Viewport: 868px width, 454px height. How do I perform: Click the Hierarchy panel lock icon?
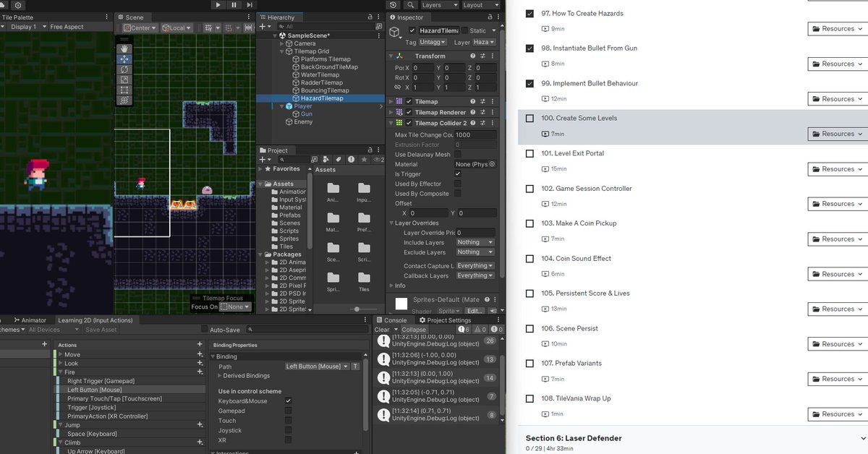(x=372, y=17)
